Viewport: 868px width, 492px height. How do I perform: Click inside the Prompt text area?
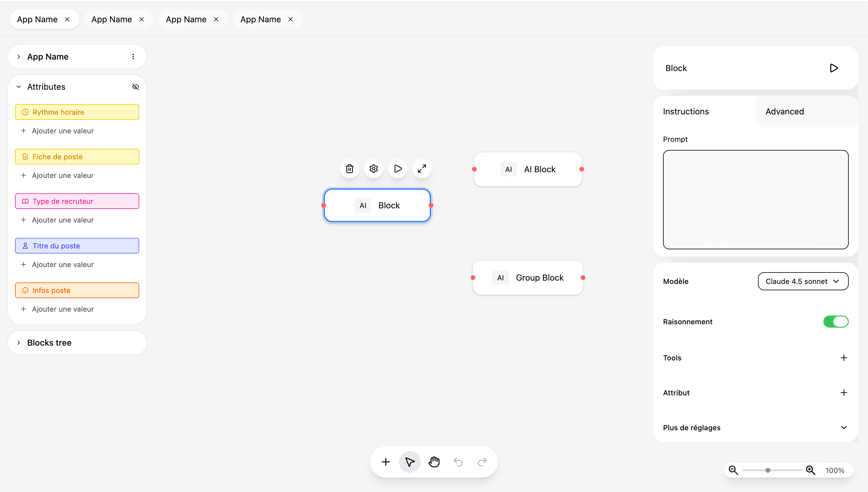[x=755, y=200]
